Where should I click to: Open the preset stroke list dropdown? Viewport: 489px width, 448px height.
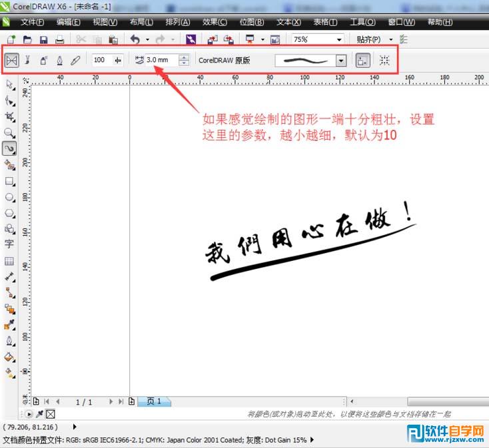pos(341,61)
